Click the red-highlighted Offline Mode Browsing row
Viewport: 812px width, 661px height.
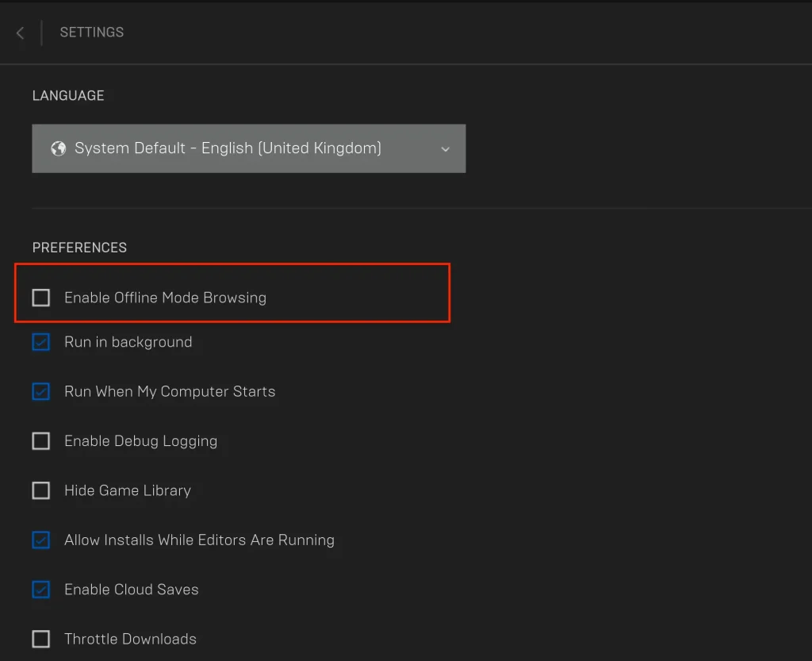pos(232,293)
